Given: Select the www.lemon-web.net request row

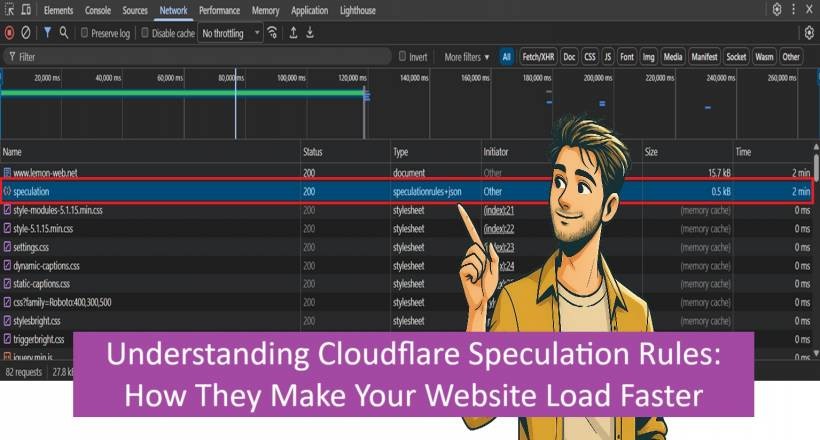Looking at the screenshot, I should pos(406,172).
